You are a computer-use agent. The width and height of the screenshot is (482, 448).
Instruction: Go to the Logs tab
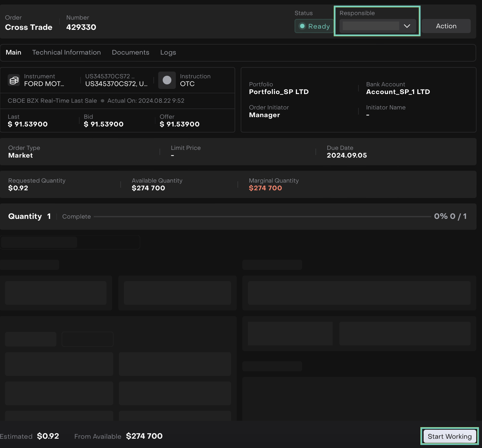point(168,52)
